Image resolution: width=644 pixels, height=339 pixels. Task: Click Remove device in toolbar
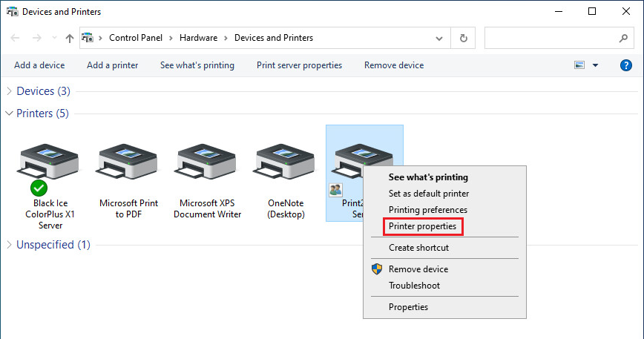point(394,65)
